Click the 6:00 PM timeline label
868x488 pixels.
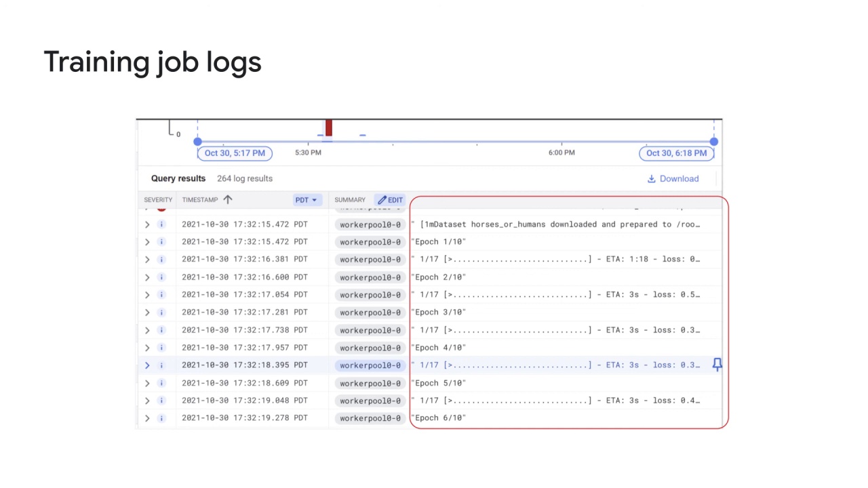(561, 153)
